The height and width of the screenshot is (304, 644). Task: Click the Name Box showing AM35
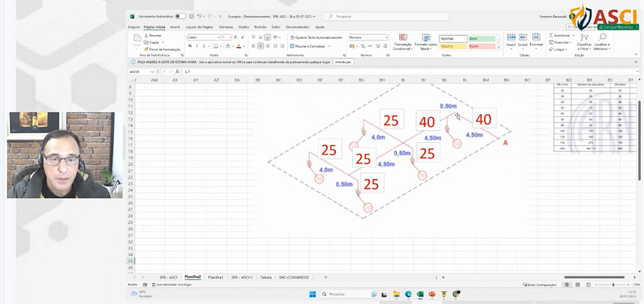tap(141, 71)
